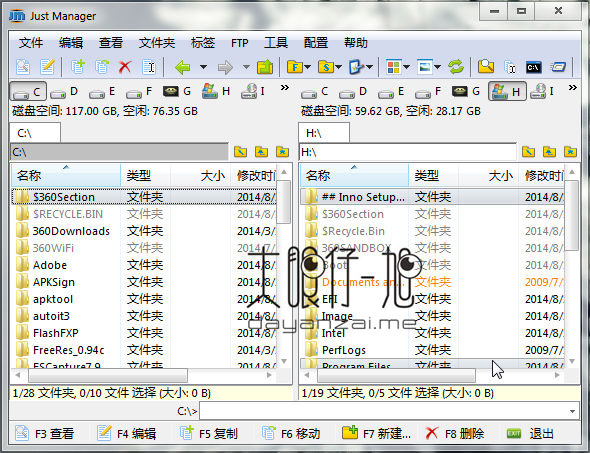
Task: Click the F6 移动 button
Action: click(291, 434)
